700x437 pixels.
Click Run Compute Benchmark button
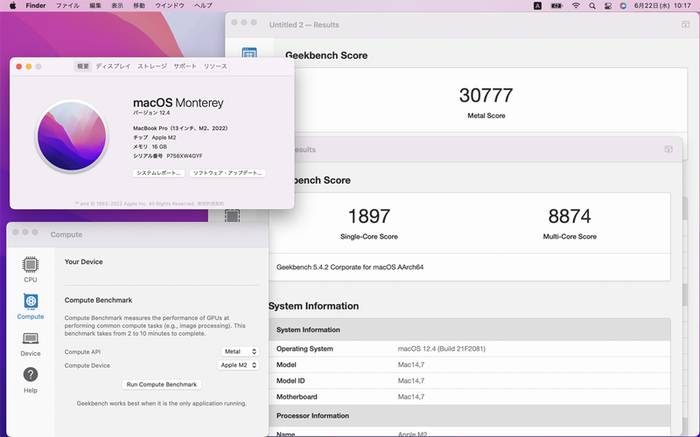(161, 384)
